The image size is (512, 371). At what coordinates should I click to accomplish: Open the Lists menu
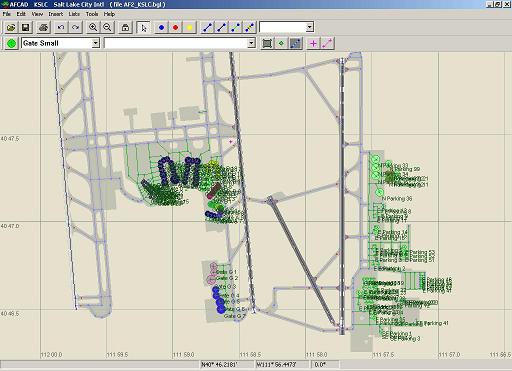click(74, 14)
